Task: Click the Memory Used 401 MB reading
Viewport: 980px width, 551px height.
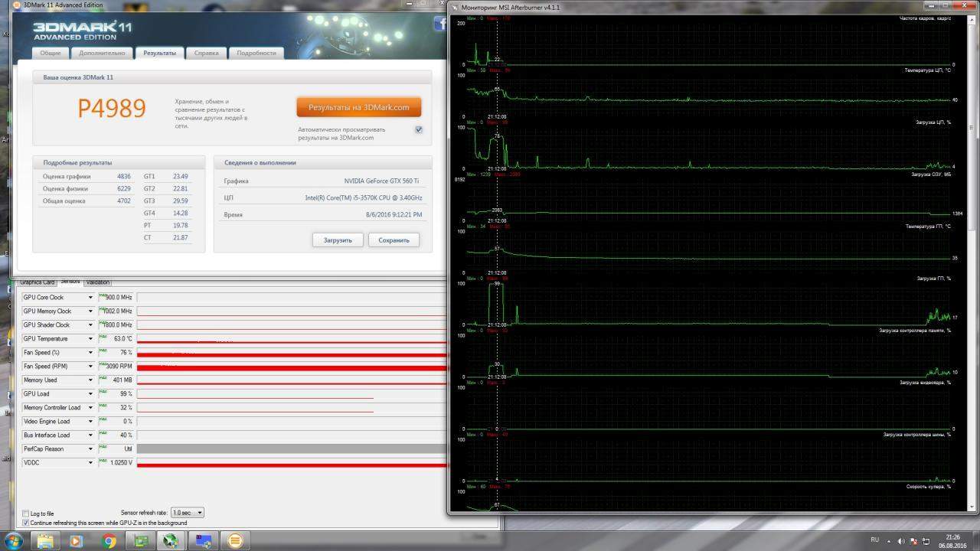Action: [122, 380]
